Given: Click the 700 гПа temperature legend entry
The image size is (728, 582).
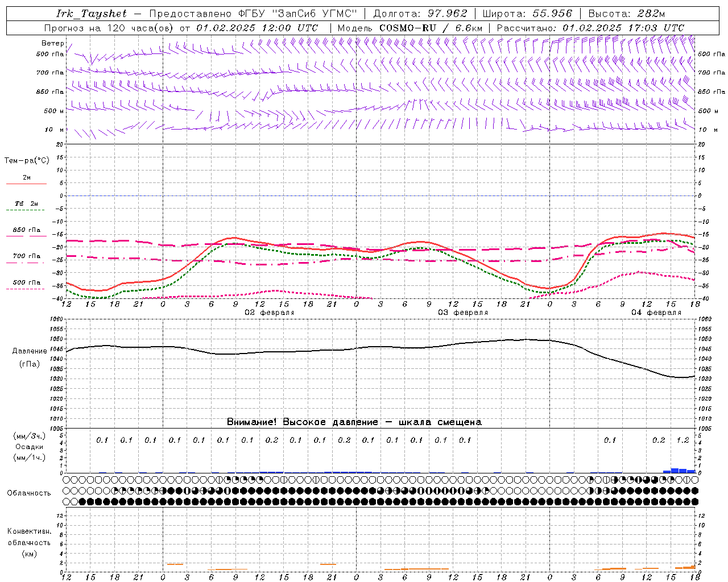Looking at the screenshot, I should (x=27, y=256).
